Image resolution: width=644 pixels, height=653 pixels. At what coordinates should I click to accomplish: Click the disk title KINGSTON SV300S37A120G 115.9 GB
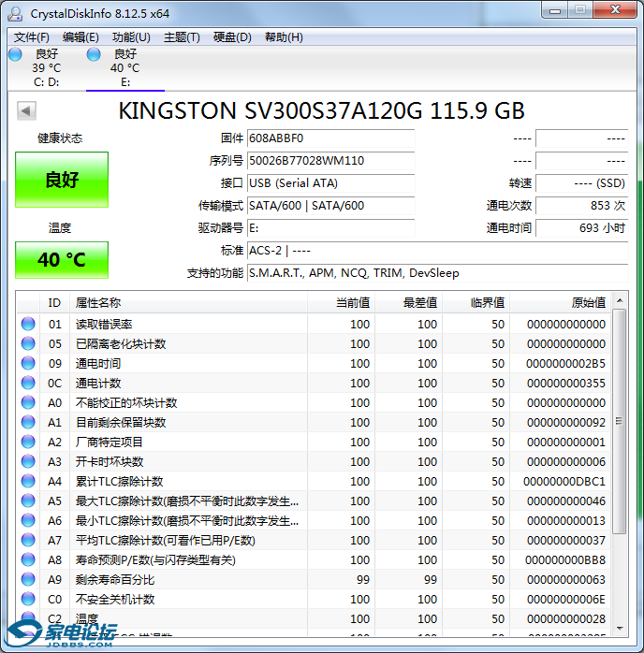click(322, 110)
